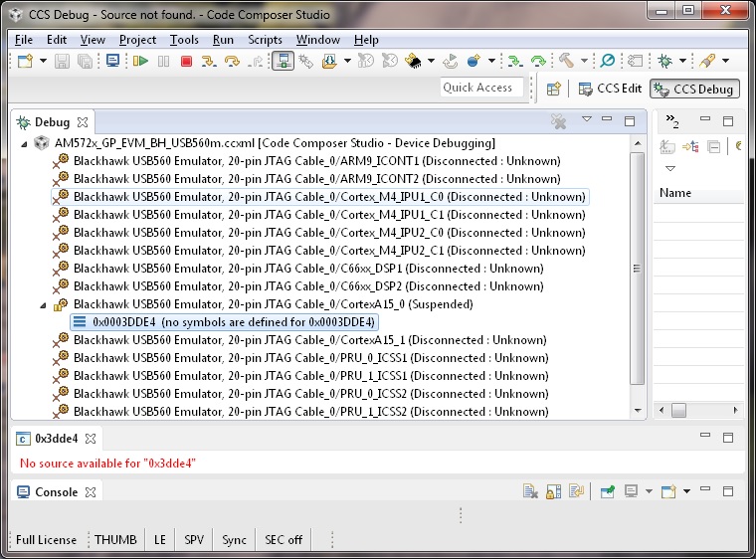Screen dimensions: 756x559
Task: Collapse the AM572x_GP_EVM_BH_USB560m.ccxml root node
Action: 25,143
